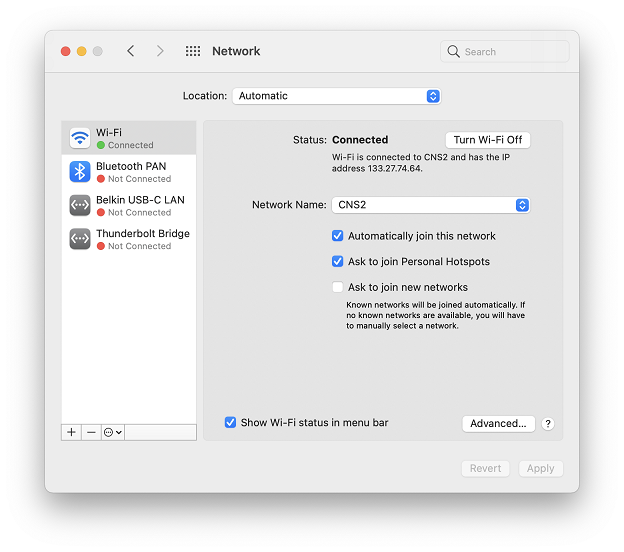Open the show-all preferences grid

point(193,51)
